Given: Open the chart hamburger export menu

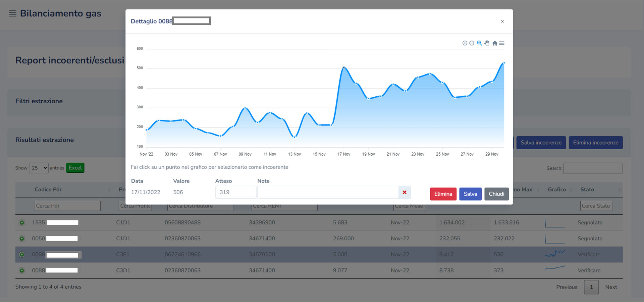Looking at the screenshot, I should tap(502, 43).
